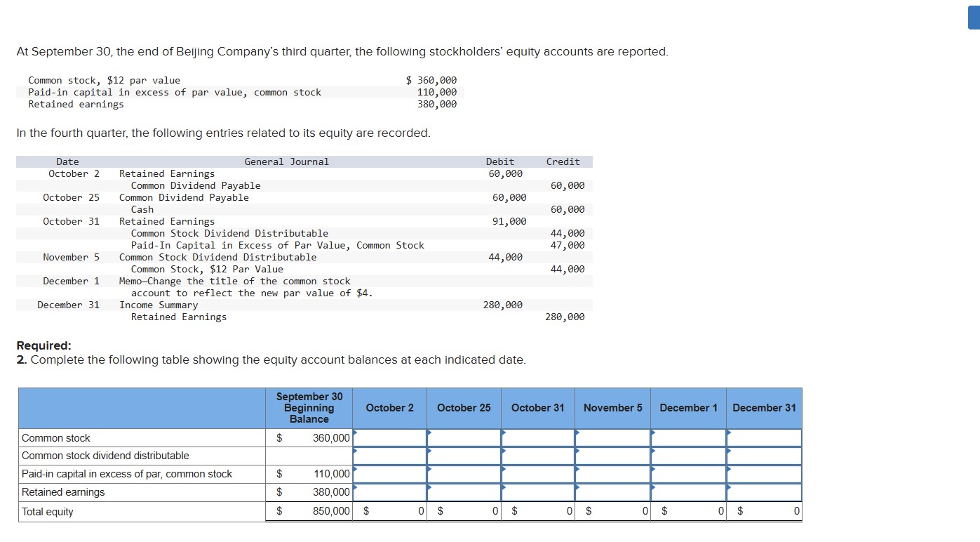Select dividend distributable cell under November 5
The image size is (980, 542).
(x=613, y=456)
